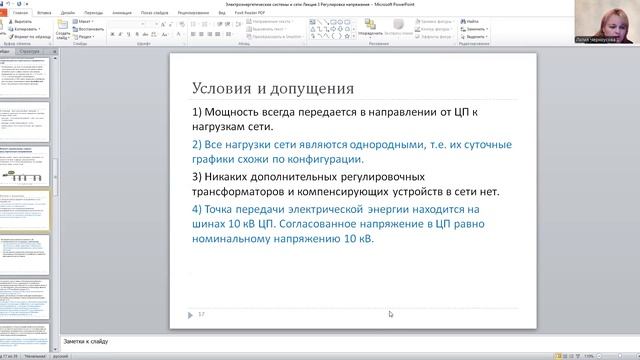Screen dimensions: 640x360
Task: Expand the shapes gallery more arrow
Action: [x=353, y=36]
